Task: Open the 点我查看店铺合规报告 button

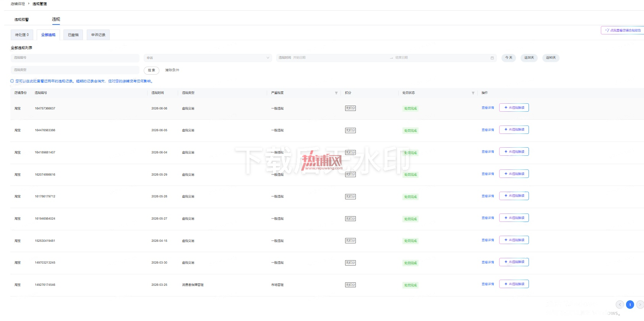Action: [x=623, y=30]
